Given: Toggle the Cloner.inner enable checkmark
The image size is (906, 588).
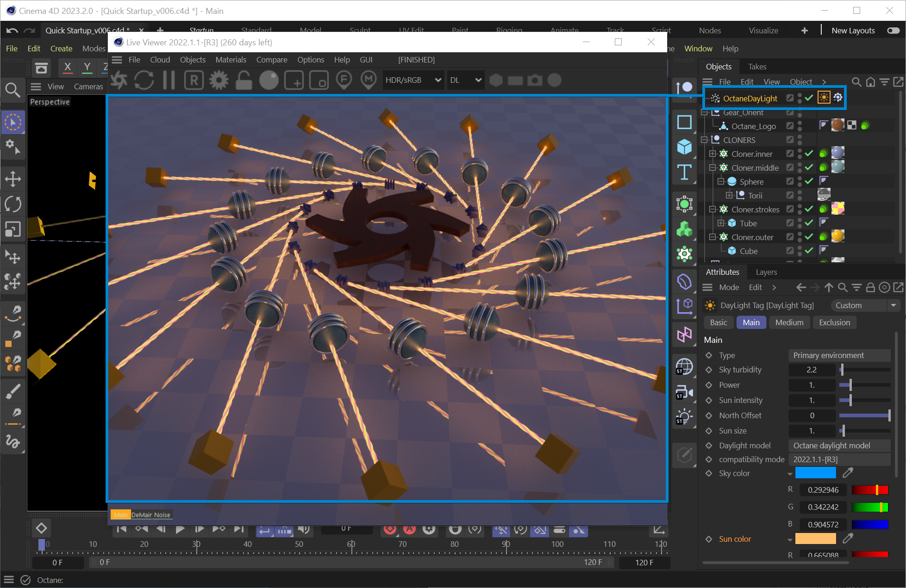Looking at the screenshot, I should (809, 154).
